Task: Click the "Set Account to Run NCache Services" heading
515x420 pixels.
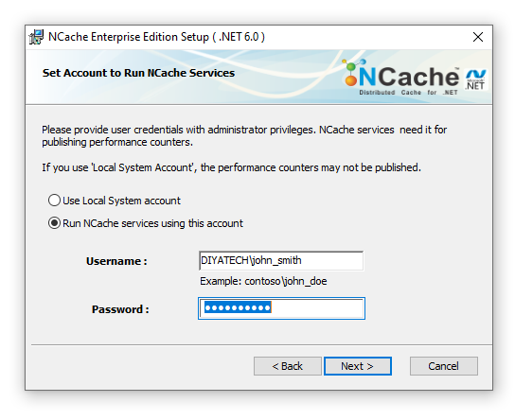Action: point(138,73)
